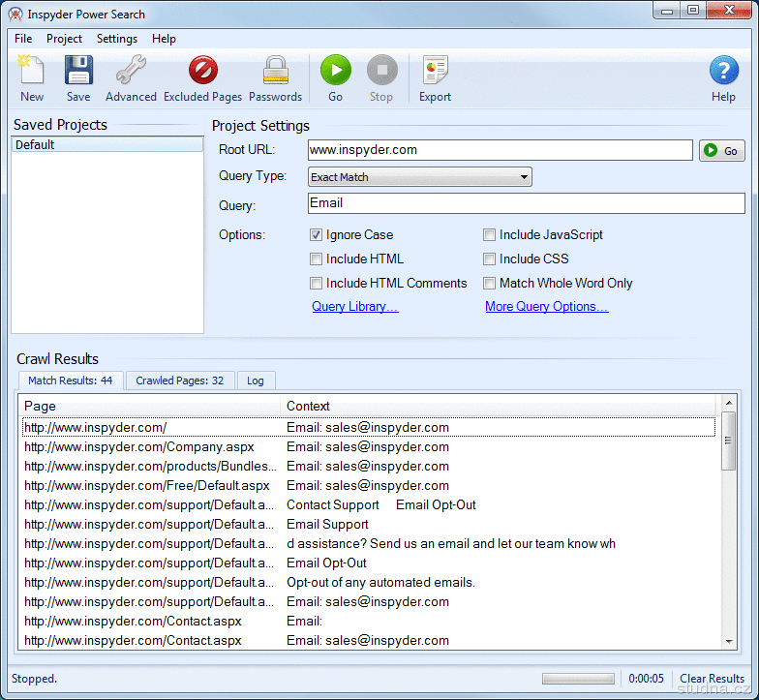This screenshot has width=759, height=700.
Task: Open the Settings menu
Action: point(116,39)
